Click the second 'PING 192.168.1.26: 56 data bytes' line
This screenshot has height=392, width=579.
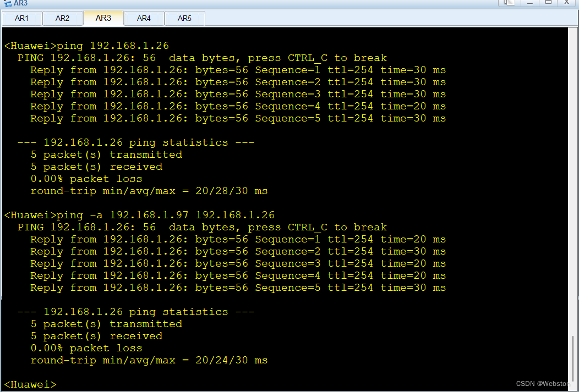tap(202, 227)
